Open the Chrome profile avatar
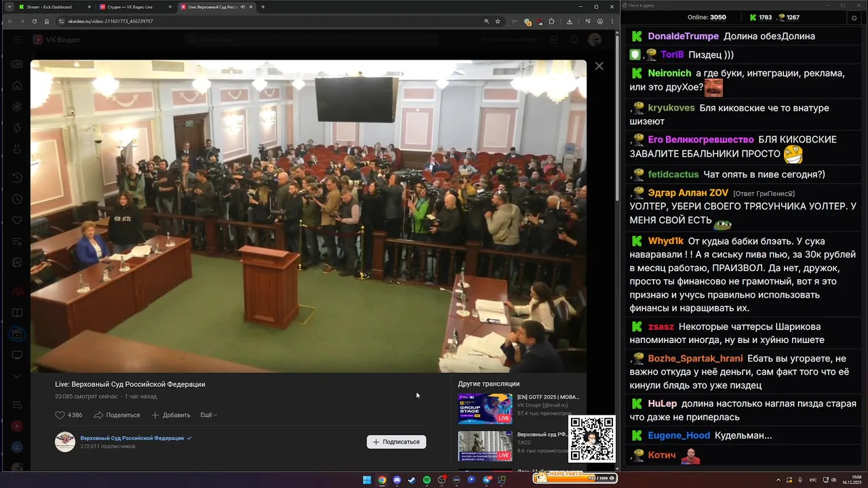This screenshot has width=868, height=488. pyautogui.click(x=600, y=21)
